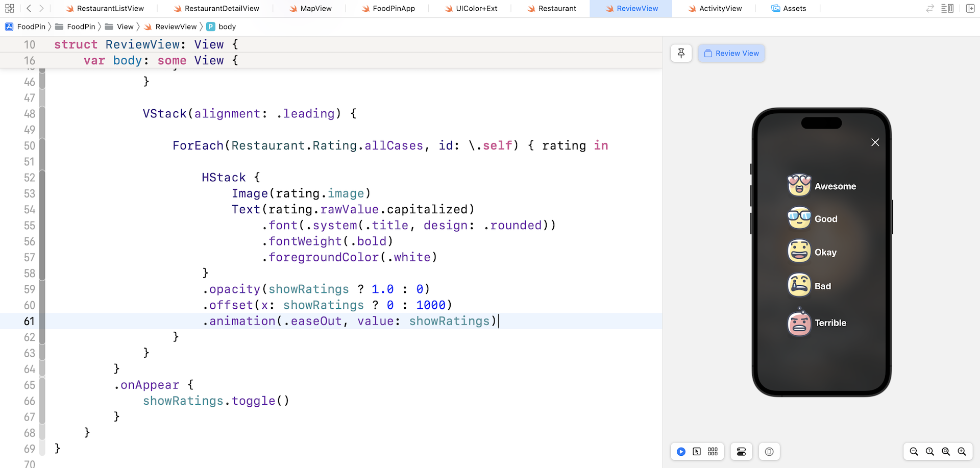Pin the preview with the pin button

[681, 53]
